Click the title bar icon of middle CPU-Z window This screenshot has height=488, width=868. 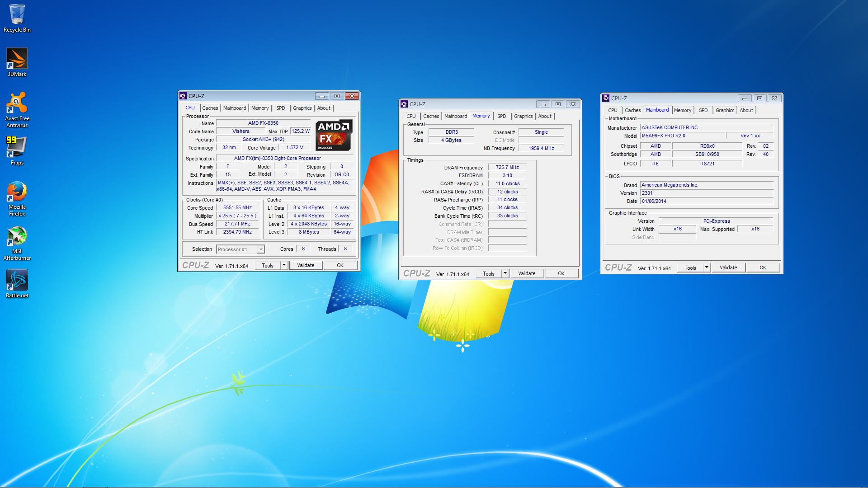pos(404,104)
